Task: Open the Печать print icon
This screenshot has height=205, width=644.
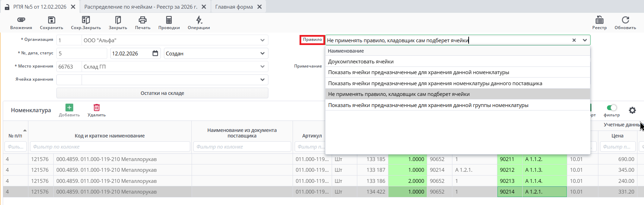Action: click(142, 20)
